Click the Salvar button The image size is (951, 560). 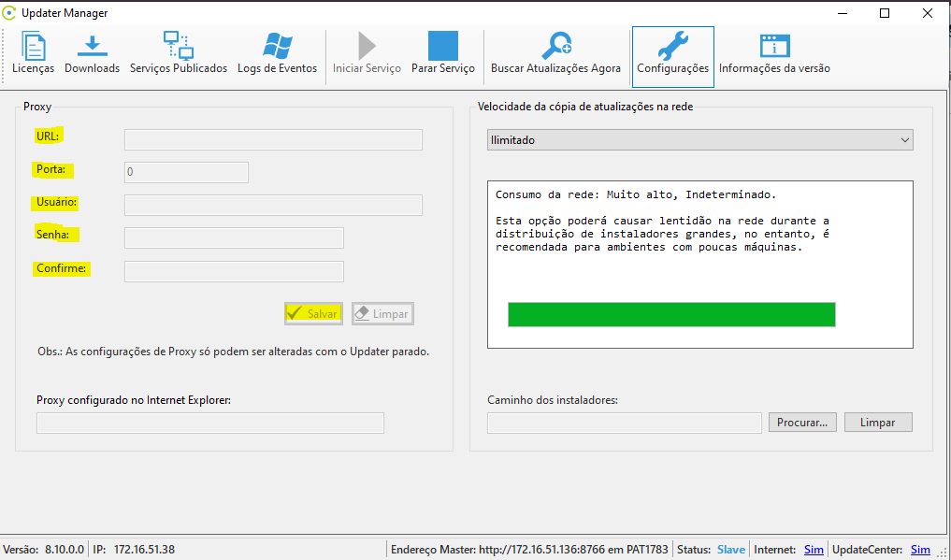(313, 314)
